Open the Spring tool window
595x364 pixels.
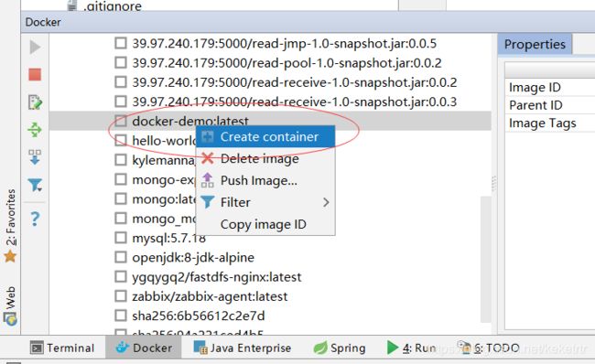point(340,348)
